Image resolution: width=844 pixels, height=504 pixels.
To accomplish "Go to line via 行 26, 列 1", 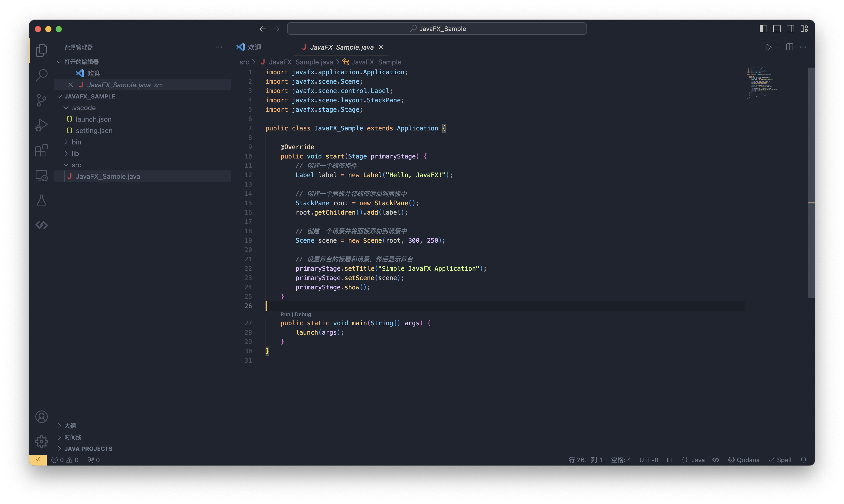I will click(585, 460).
